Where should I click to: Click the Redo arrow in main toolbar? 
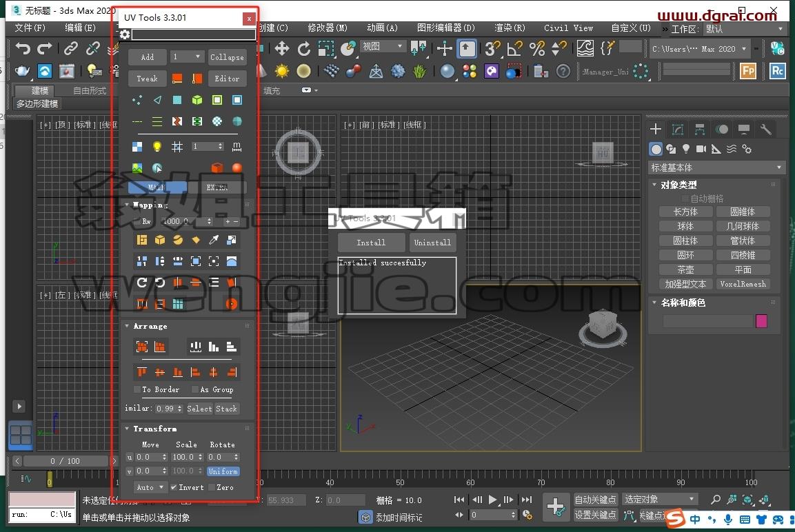45,49
